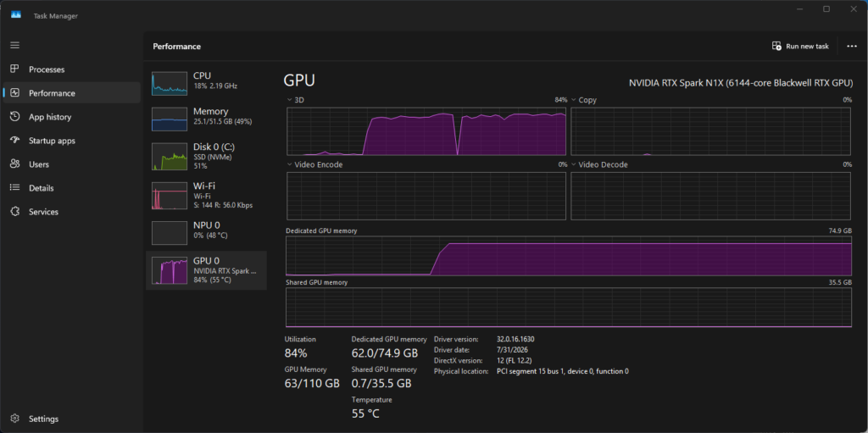Select the Disk 0 (C:) graph thumbnail
Screen dimensions: 868x433
point(170,157)
